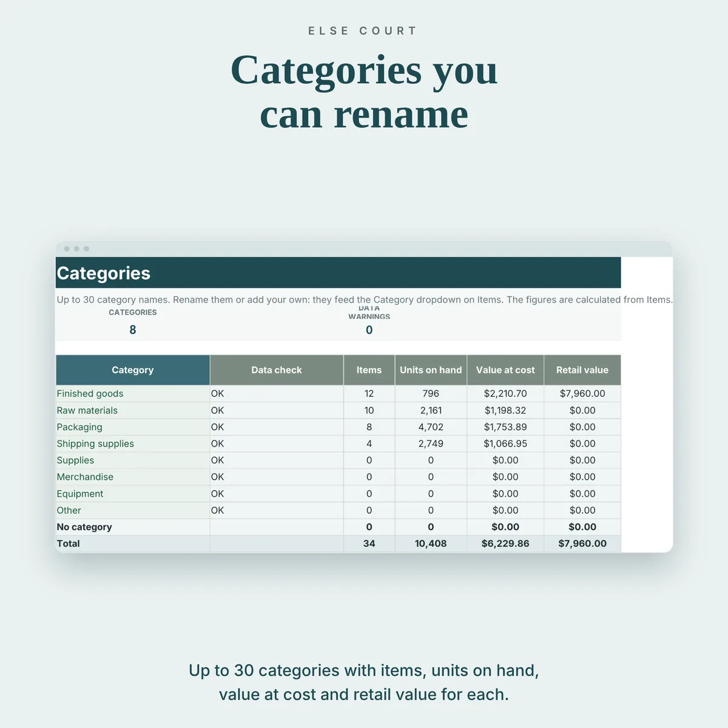Select the Finished goods category cell

[x=132, y=394]
